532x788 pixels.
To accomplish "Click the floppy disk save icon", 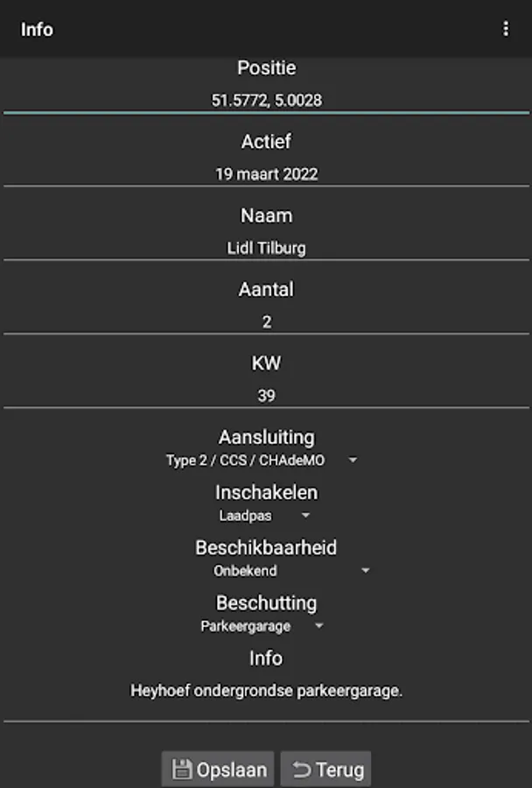I will pos(182,770).
